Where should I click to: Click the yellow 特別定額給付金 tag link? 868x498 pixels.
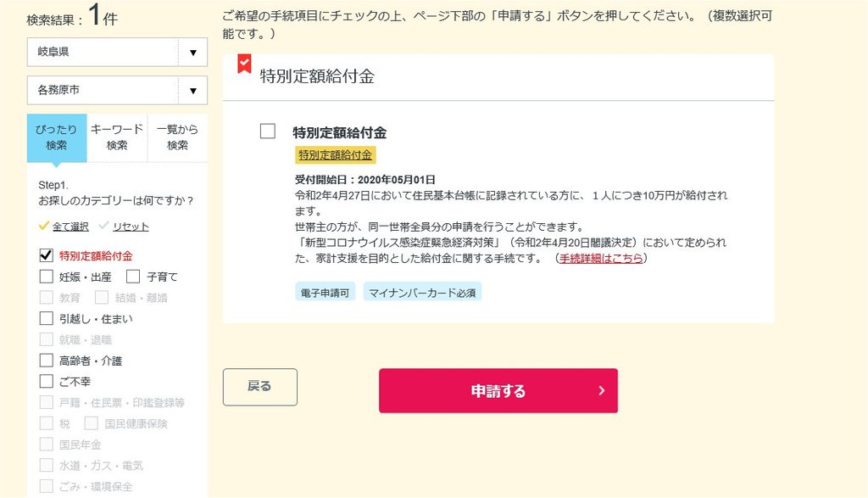tap(336, 155)
